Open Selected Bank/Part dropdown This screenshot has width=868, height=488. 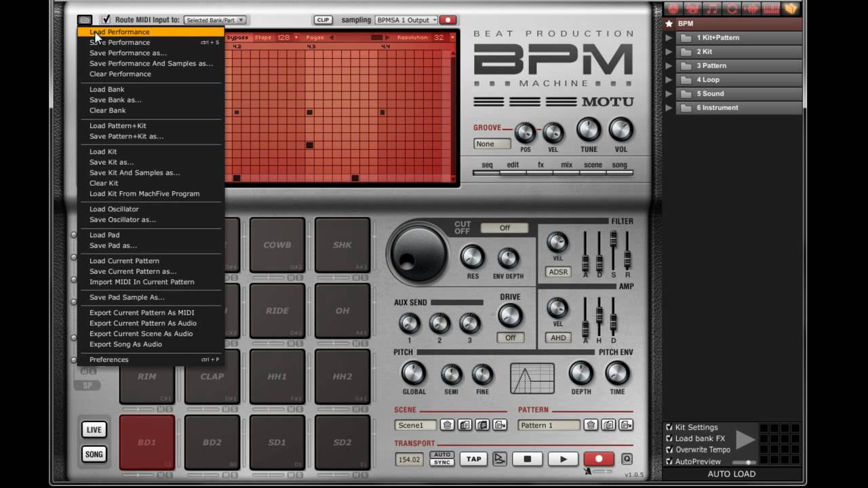coord(214,20)
